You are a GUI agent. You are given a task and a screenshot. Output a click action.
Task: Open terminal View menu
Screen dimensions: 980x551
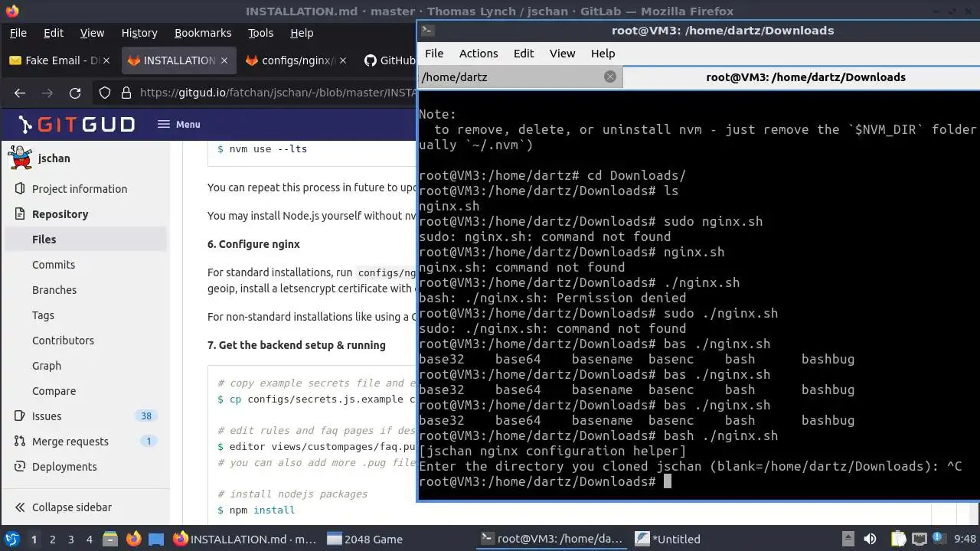pos(562,54)
